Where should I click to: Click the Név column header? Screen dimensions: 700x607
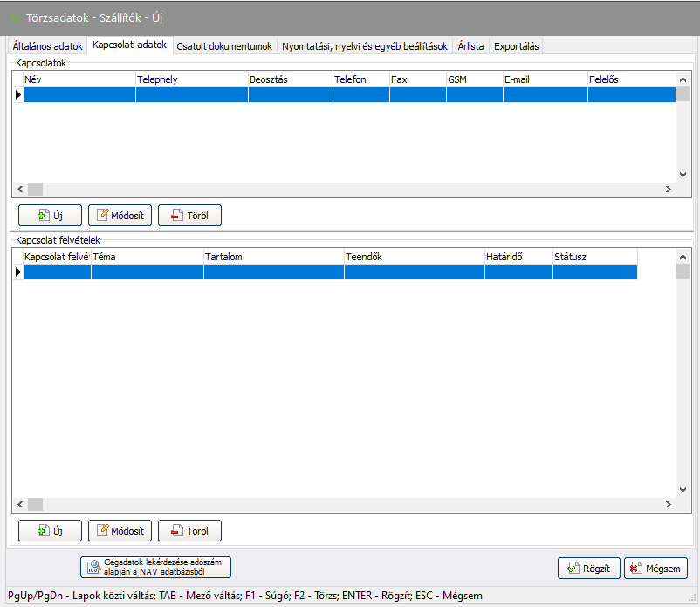79,79
